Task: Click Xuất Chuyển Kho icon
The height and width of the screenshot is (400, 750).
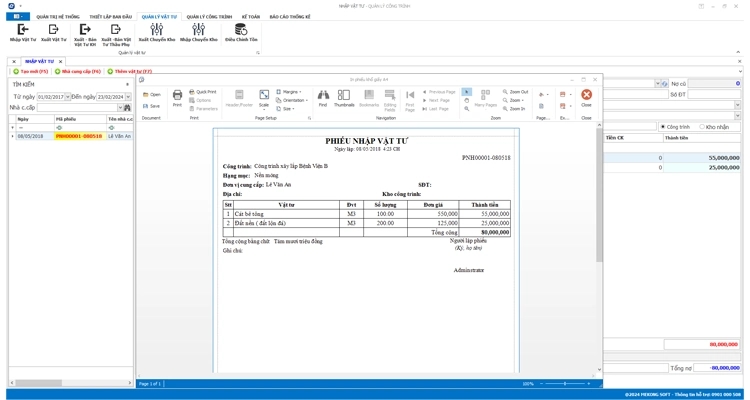Action: tap(157, 33)
